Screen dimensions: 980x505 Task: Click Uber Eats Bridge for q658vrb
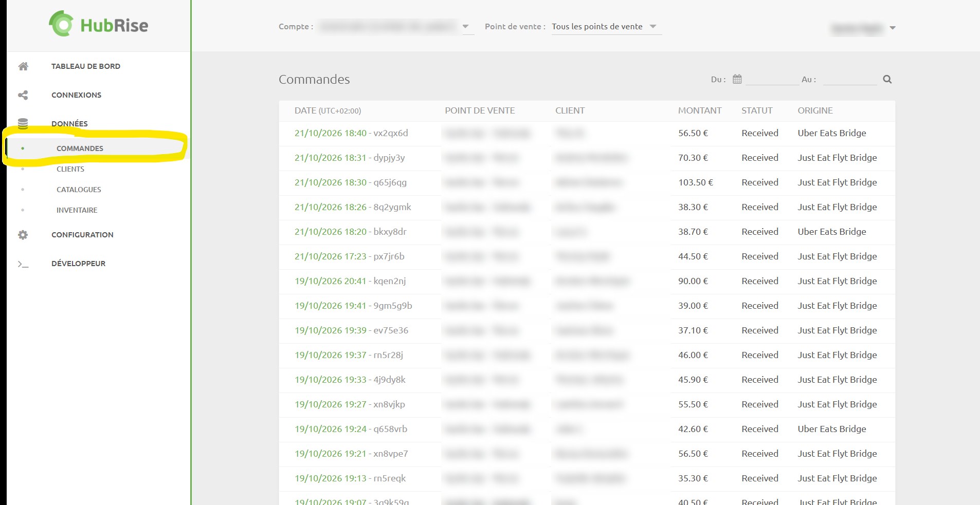pyautogui.click(x=832, y=429)
